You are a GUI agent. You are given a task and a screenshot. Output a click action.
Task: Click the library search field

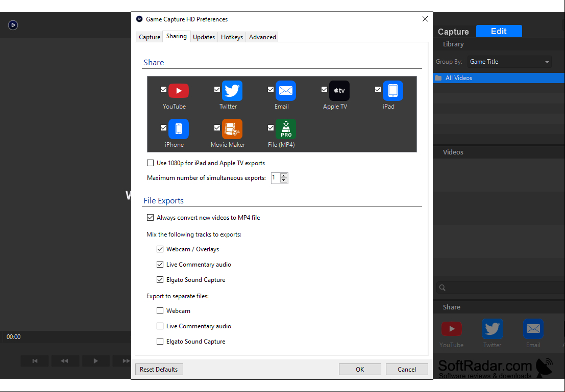pos(501,288)
